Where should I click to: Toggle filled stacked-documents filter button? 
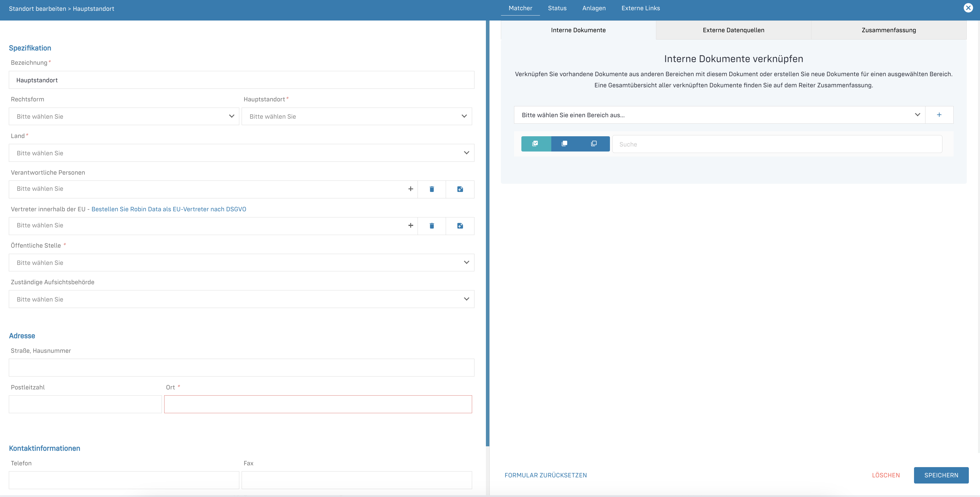pos(564,144)
